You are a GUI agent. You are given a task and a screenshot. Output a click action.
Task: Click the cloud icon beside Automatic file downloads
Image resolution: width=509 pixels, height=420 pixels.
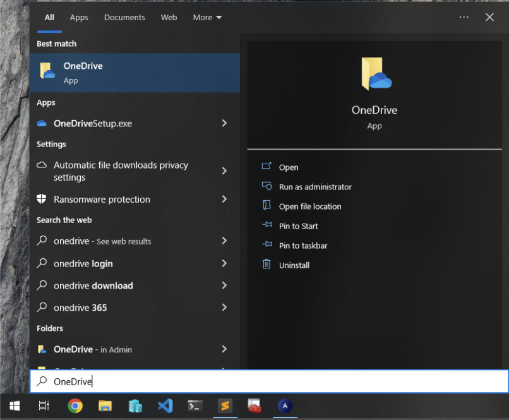[x=42, y=165]
